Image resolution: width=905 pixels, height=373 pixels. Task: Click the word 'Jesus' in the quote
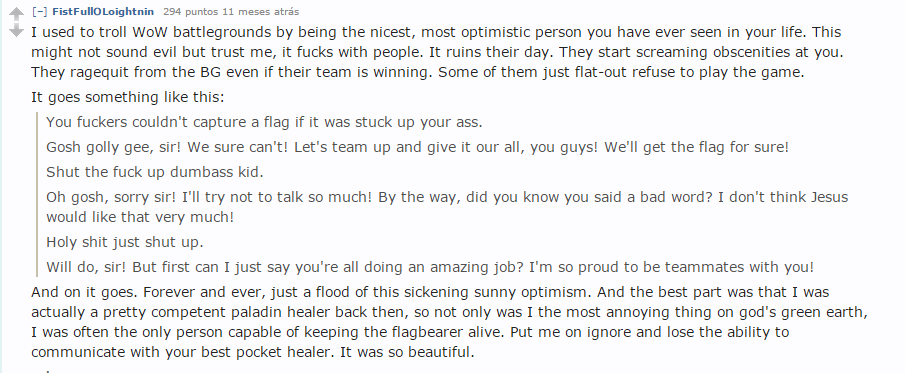click(829, 197)
